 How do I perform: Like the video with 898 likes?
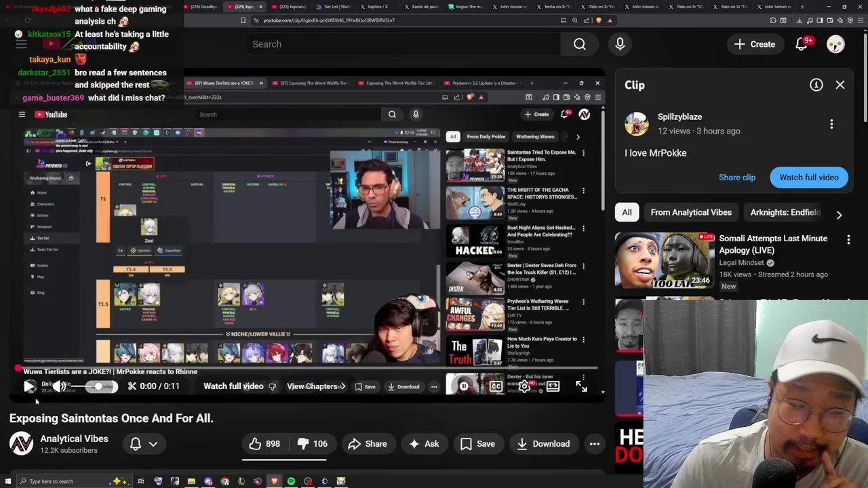click(x=264, y=444)
